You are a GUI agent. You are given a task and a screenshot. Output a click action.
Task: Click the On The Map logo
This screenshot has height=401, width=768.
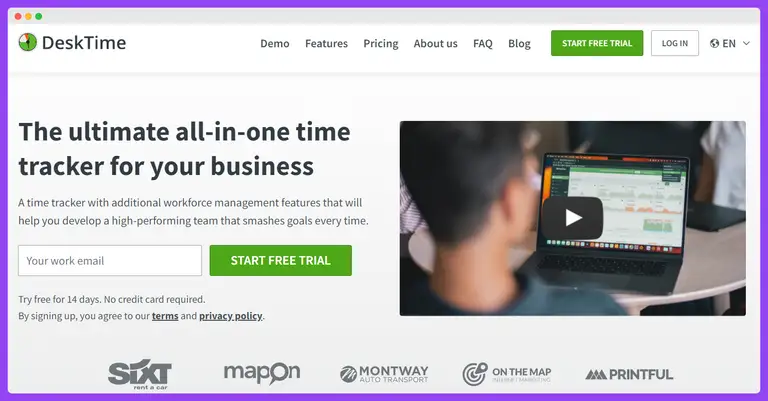click(507, 374)
